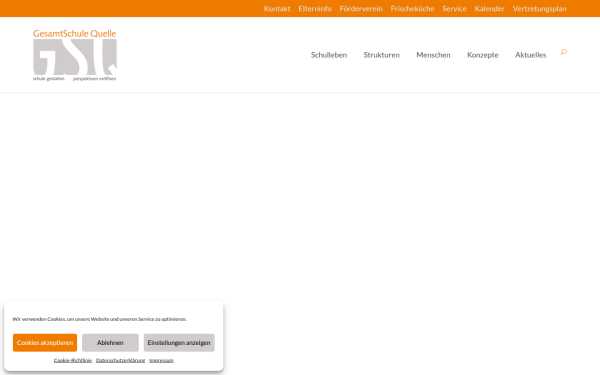Open the Kalender link
The height and width of the screenshot is (375, 600).
coord(489,8)
